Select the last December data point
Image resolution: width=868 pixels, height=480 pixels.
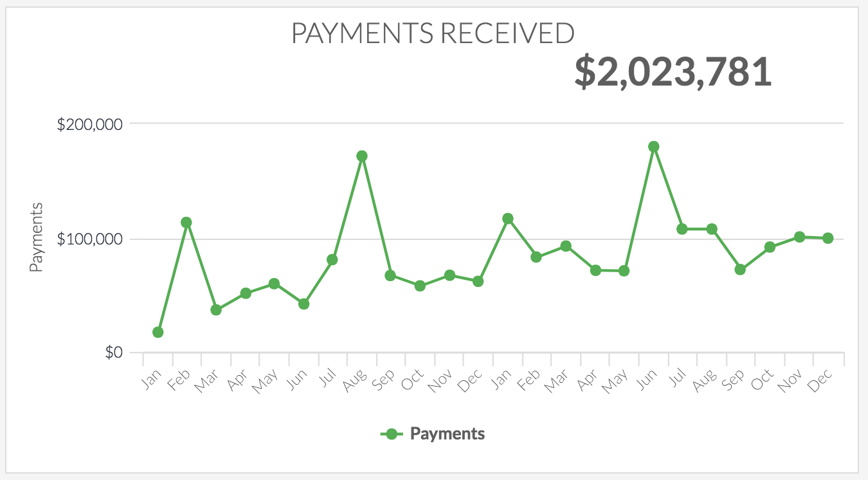[828, 238]
